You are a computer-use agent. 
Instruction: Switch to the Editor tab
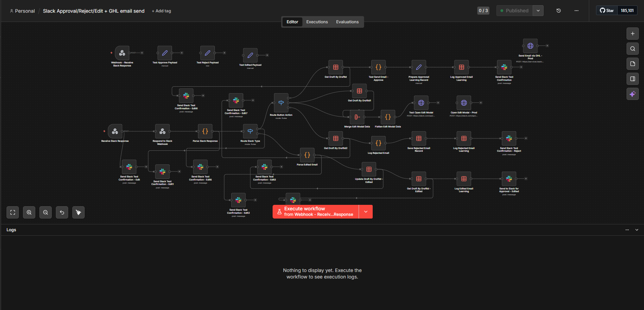point(292,22)
